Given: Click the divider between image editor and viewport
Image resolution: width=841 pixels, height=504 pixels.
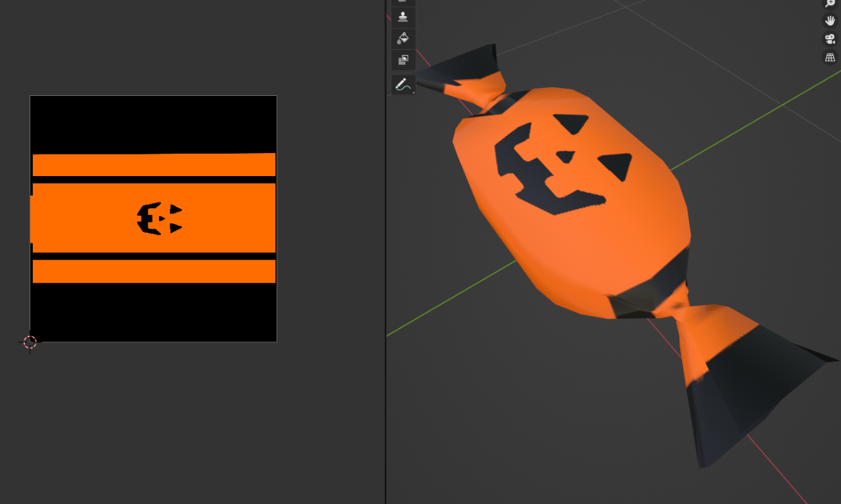Looking at the screenshot, I should [x=386, y=263].
